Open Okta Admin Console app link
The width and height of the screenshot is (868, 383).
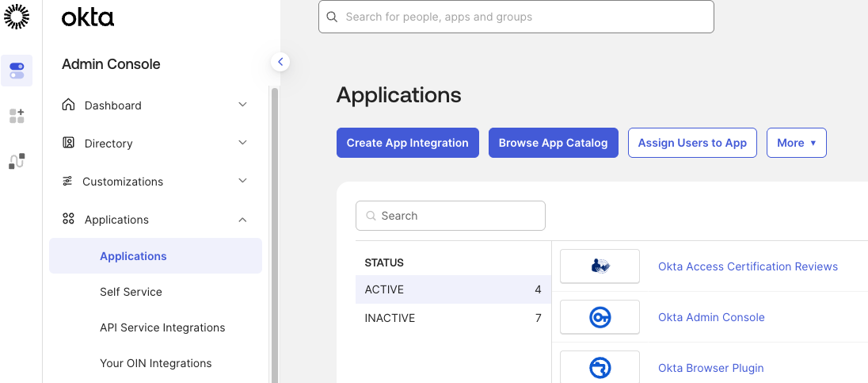click(x=711, y=317)
